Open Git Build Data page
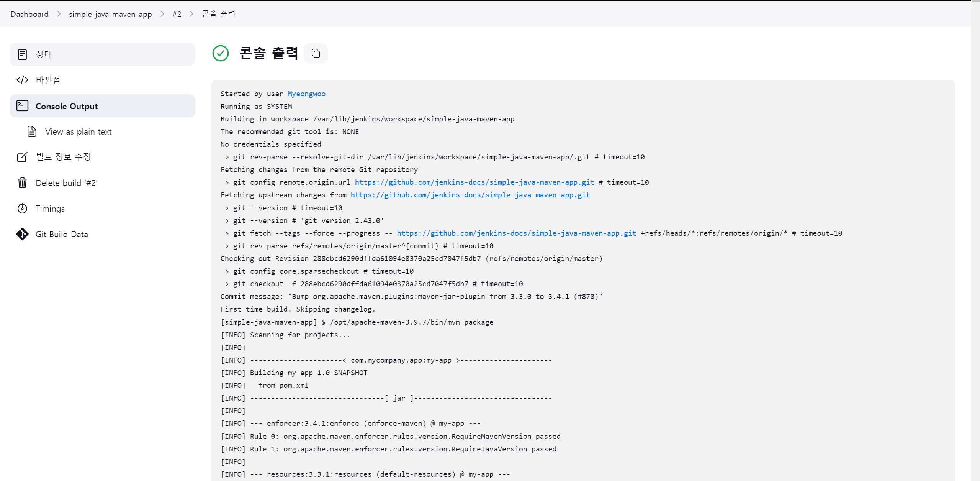 point(102,234)
